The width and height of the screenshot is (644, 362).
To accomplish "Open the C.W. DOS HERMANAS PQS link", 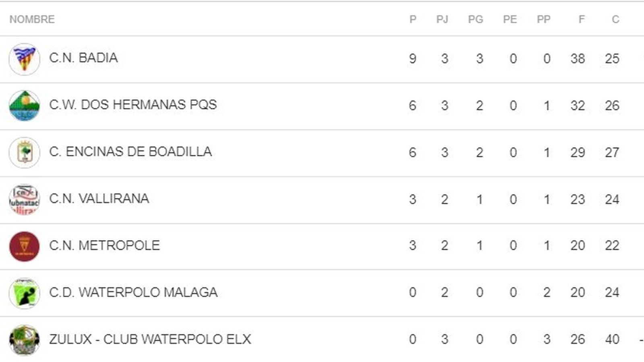I will click(x=133, y=105).
